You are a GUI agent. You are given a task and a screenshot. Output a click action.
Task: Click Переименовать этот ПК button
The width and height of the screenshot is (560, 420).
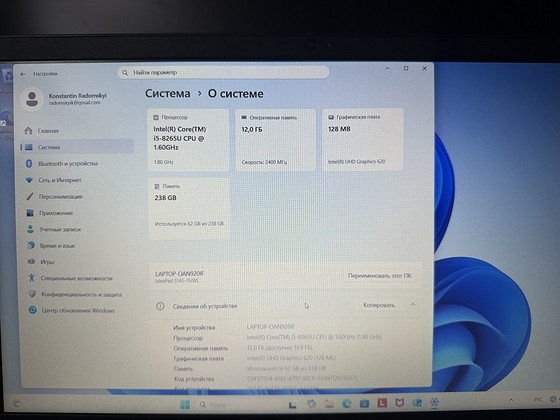coord(380,276)
